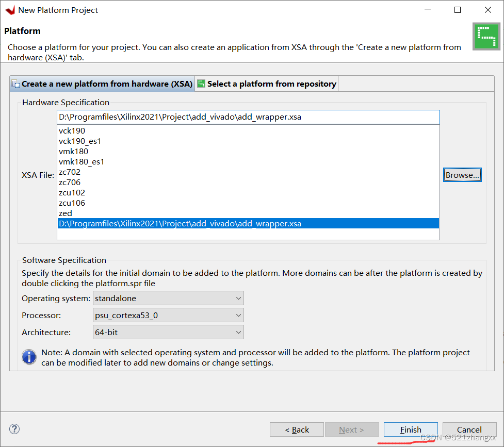Open the Architecture 64-bit dropdown

pos(168,332)
